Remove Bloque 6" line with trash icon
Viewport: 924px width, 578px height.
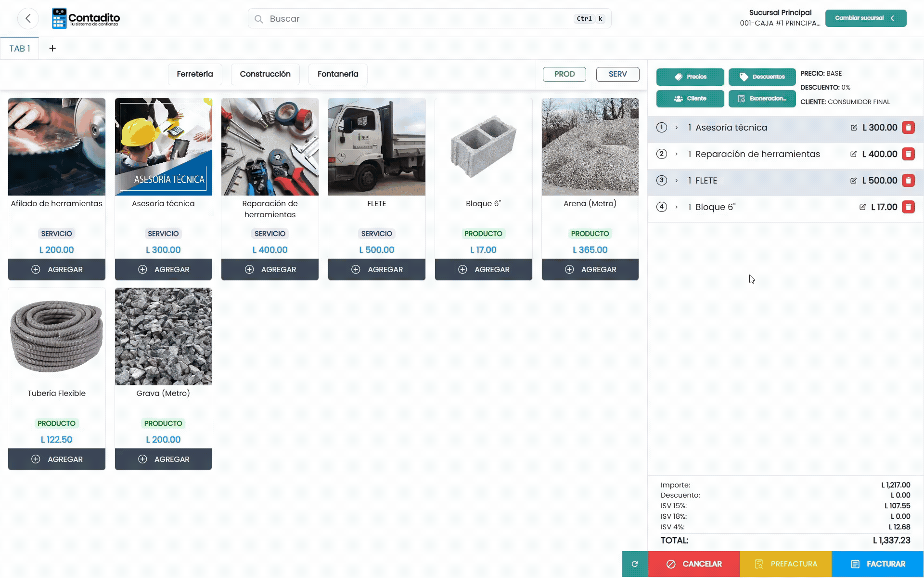[908, 207]
